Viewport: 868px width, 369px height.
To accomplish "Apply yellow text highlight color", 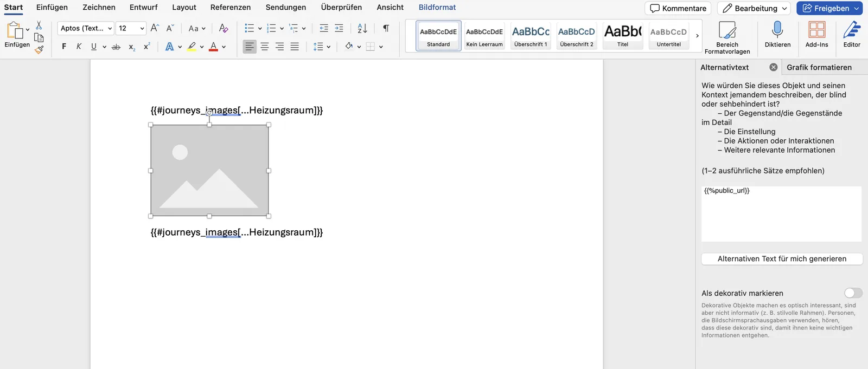I will pyautogui.click(x=192, y=47).
